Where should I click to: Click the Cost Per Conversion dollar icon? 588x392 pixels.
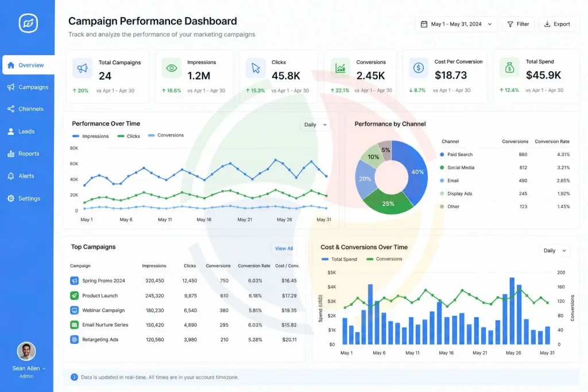(418, 68)
